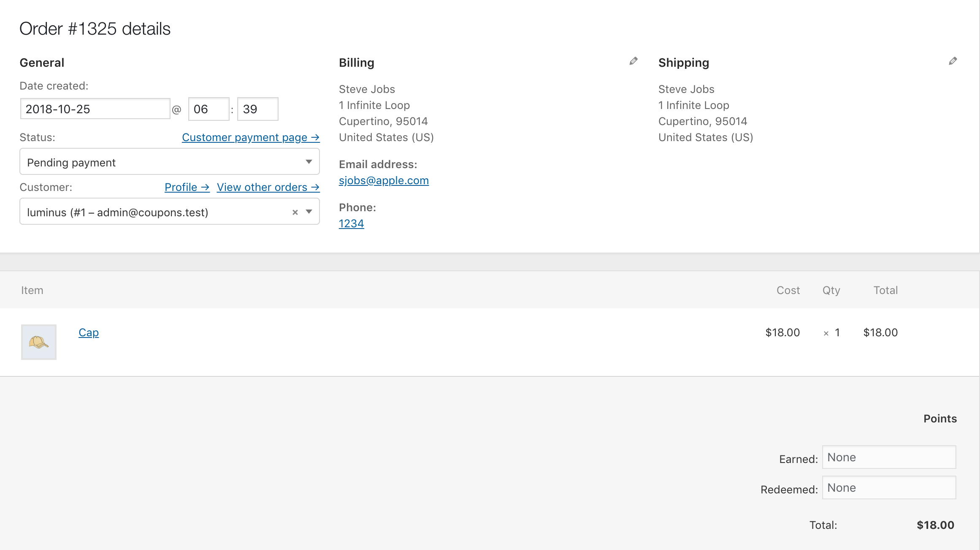This screenshot has width=980, height=550.
Task: Open the Customer payment page link
Action: (251, 137)
